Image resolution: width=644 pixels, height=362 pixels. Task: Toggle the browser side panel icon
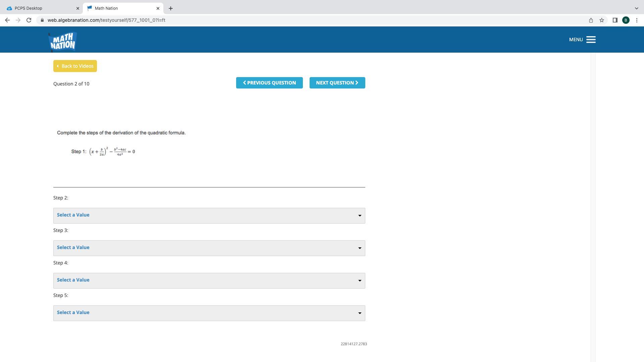615,20
